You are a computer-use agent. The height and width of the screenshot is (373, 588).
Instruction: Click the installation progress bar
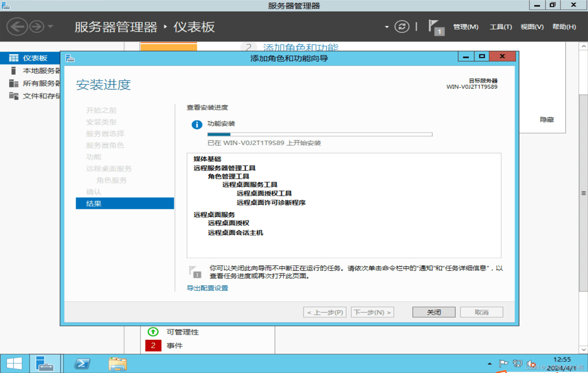(x=320, y=134)
